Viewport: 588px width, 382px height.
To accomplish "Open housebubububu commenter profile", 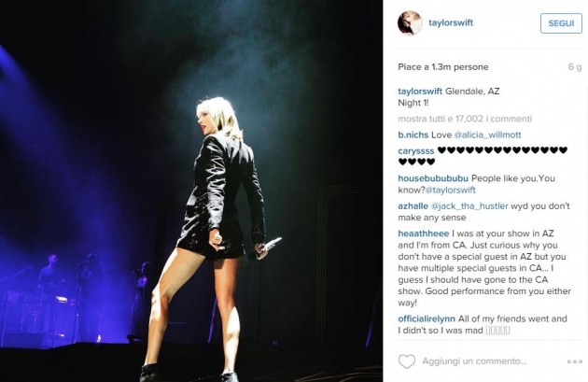I will coord(433,178).
